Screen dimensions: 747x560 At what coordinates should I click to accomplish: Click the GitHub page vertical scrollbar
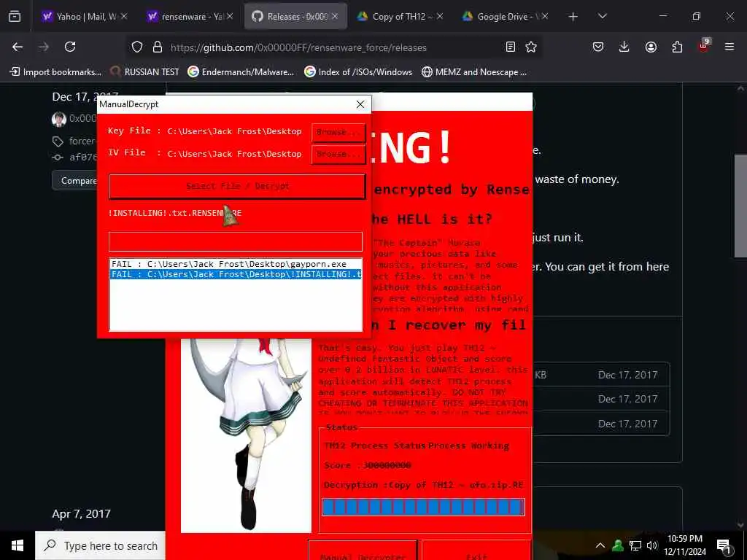coord(740,206)
